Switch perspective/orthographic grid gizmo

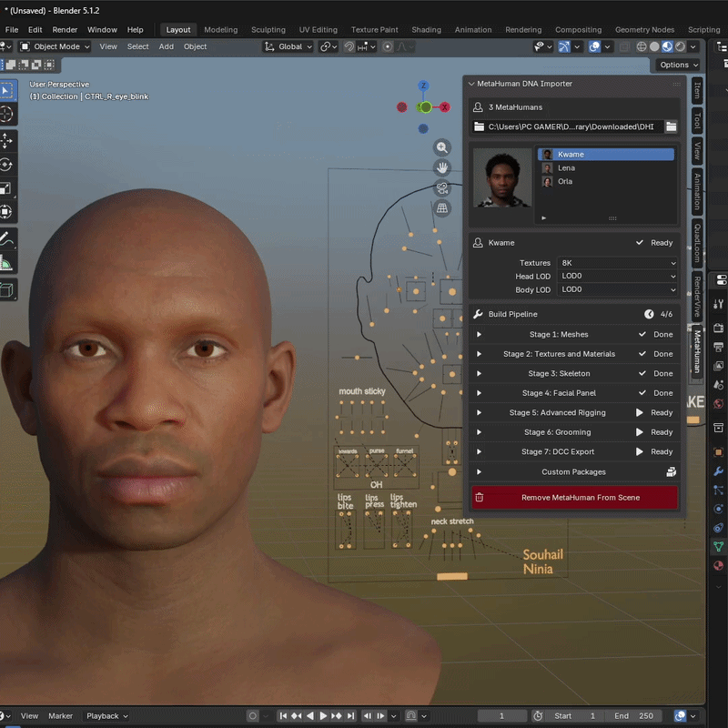pos(442,208)
